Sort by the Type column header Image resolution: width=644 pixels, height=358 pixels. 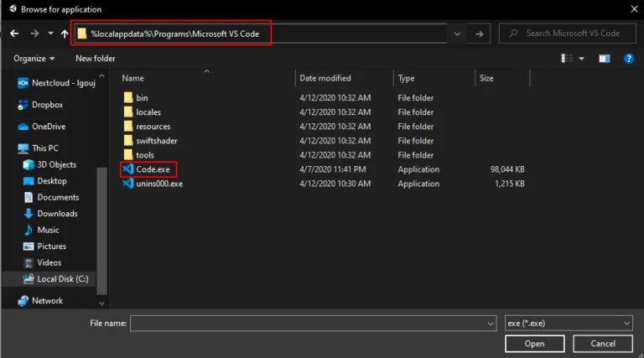click(406, 78)
